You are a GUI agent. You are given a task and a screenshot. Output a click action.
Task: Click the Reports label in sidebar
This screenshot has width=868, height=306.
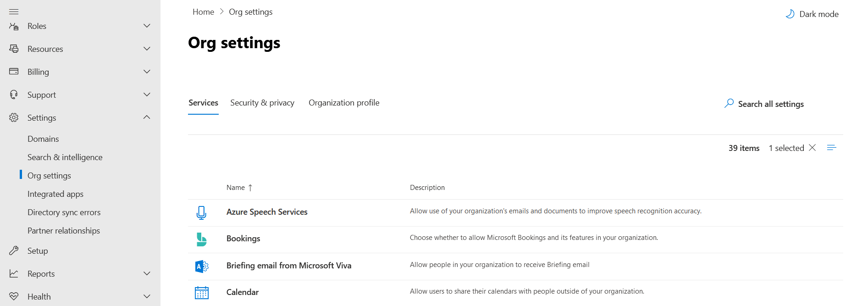coord(41,274)
